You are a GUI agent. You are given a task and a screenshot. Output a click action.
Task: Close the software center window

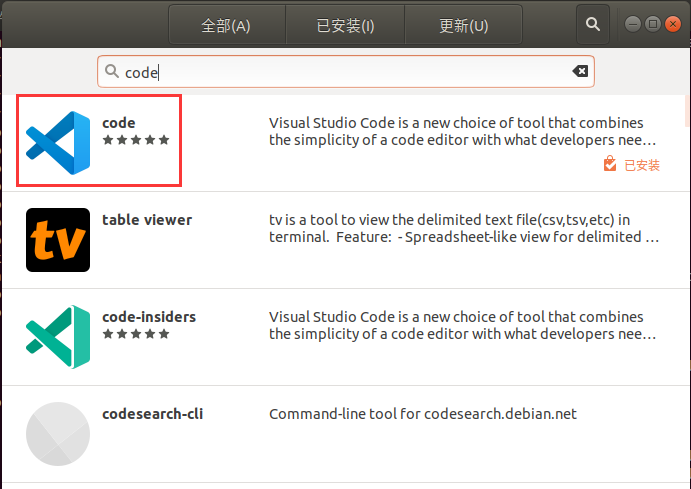coord(673,24)
